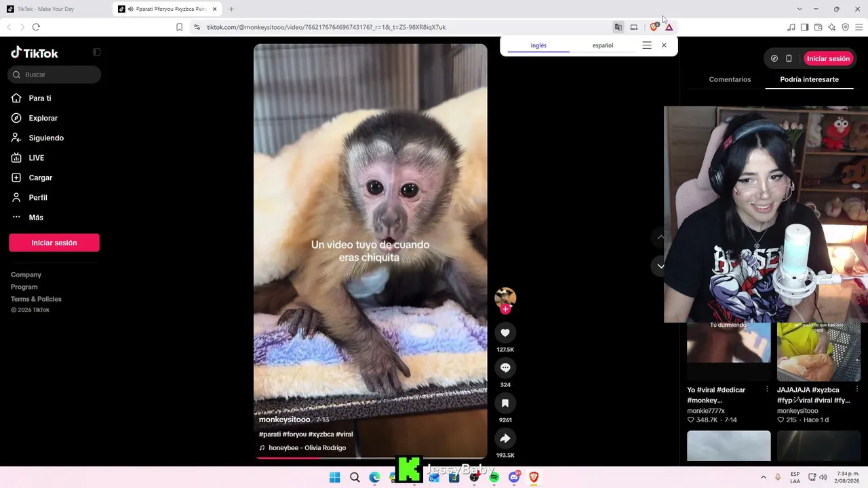This screenshot has height=488, width=868.
Task: Open the JAJAJAJA #xyzbca video thumbnail
Action: [x=818, y=351]
